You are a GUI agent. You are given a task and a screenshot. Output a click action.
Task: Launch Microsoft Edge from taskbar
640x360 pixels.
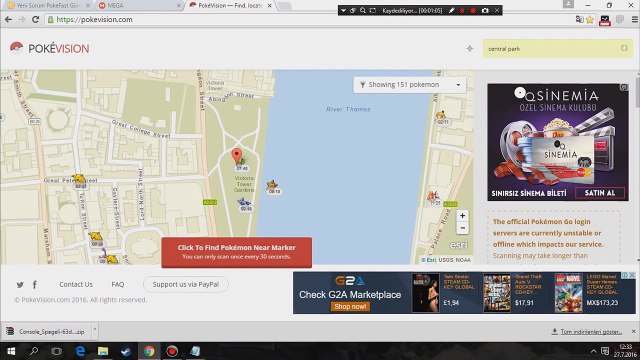(x=80, y=351)
